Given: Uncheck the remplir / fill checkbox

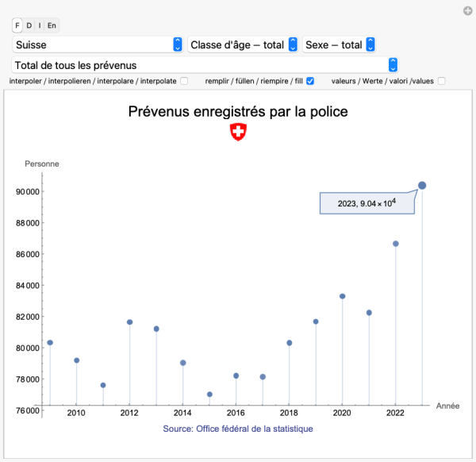Looking at the screenshot, I should coord(310,81).
